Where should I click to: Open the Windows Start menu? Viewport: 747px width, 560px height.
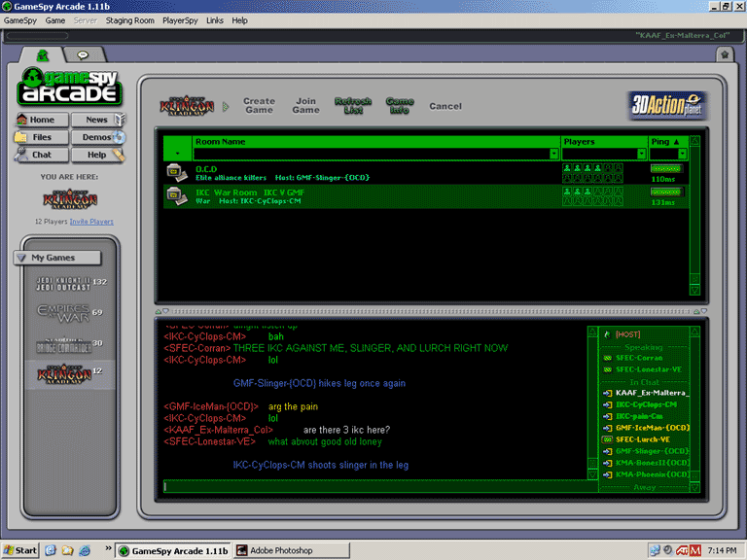click(x=20, y=550)
